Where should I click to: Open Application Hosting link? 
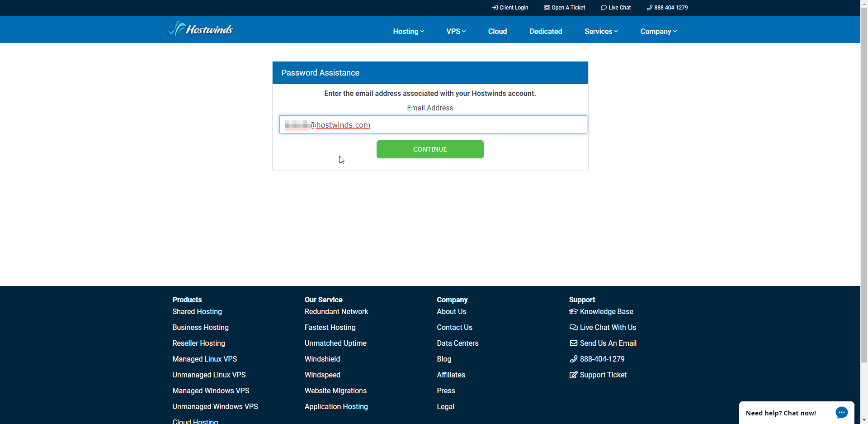coord(336,406)
